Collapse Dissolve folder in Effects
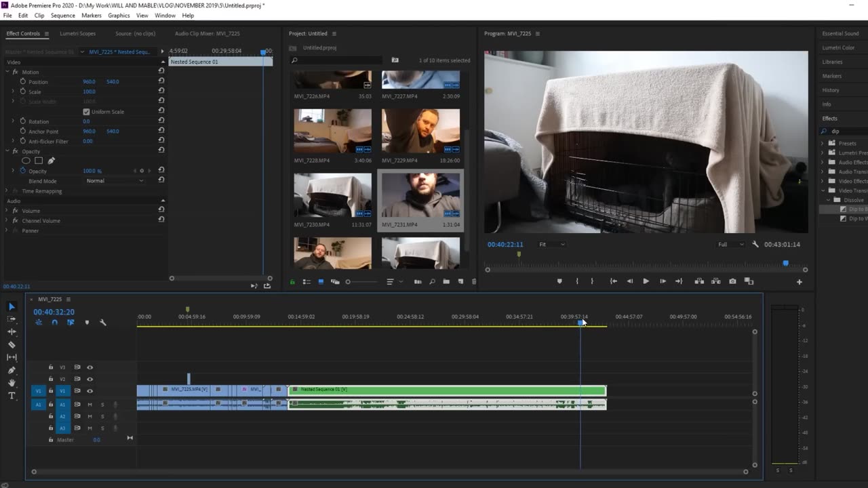Viewport: 868px width, 488px height. coord(828,200)
